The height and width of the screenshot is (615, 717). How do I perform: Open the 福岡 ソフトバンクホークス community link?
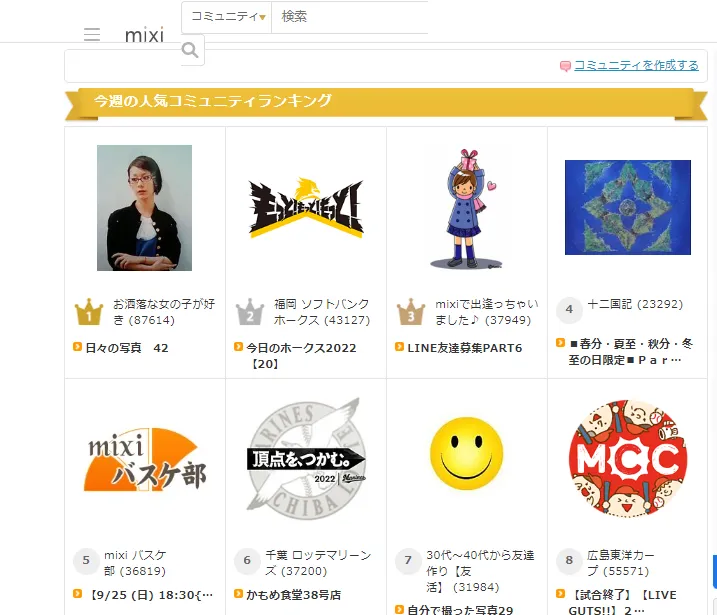tap(322, 312)
